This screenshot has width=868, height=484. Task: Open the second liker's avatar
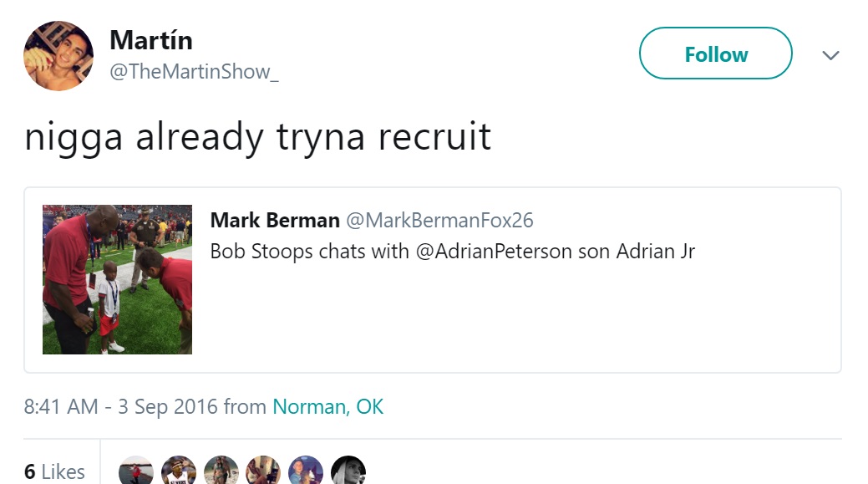pyautogui.click(x=178, y=471)
